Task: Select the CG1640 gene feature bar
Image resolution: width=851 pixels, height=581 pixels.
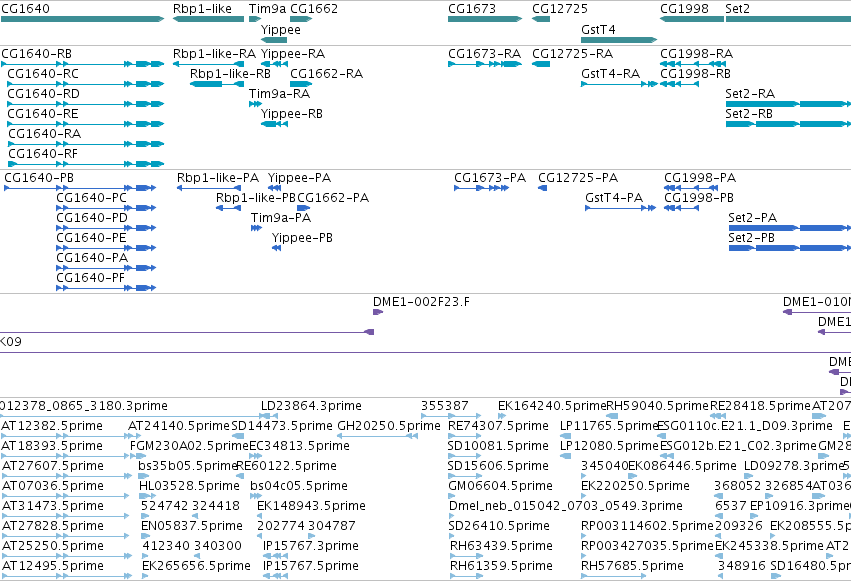Action: coord(82,19)
